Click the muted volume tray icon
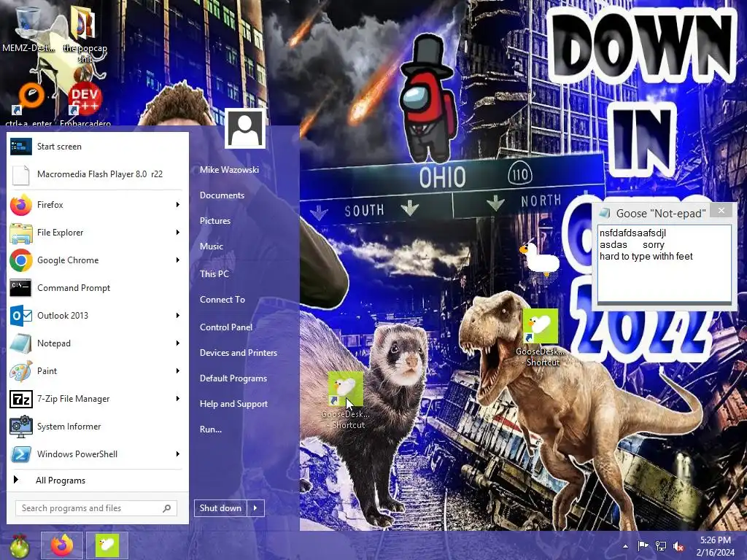747x560 pixels. [x=678, y=546]
